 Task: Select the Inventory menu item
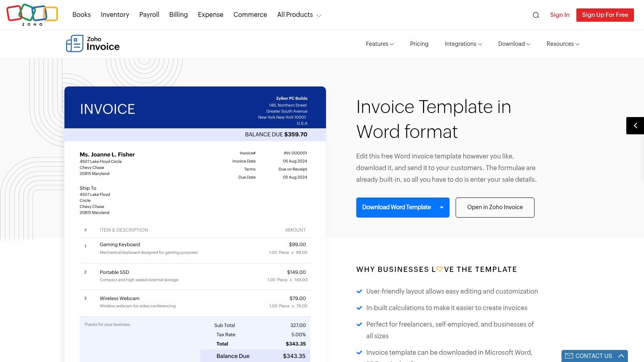(115, 14)
